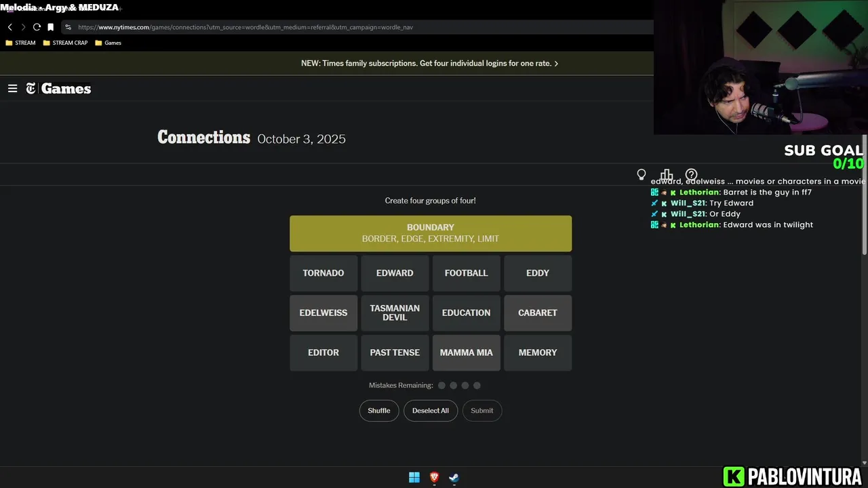Click the 'Create four groups of four!' text
The height and width of the screenshot is (488, 868).
pos(431,201)
